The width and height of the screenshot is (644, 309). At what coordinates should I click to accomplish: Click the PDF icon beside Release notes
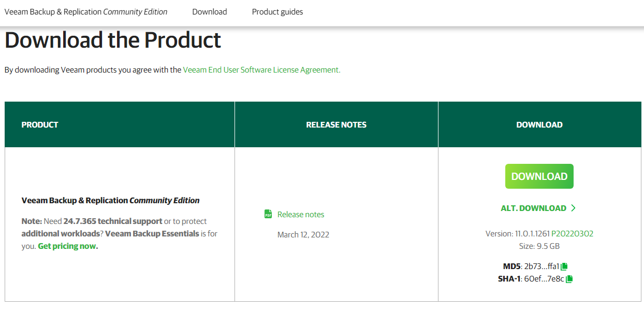coord(268,214)
